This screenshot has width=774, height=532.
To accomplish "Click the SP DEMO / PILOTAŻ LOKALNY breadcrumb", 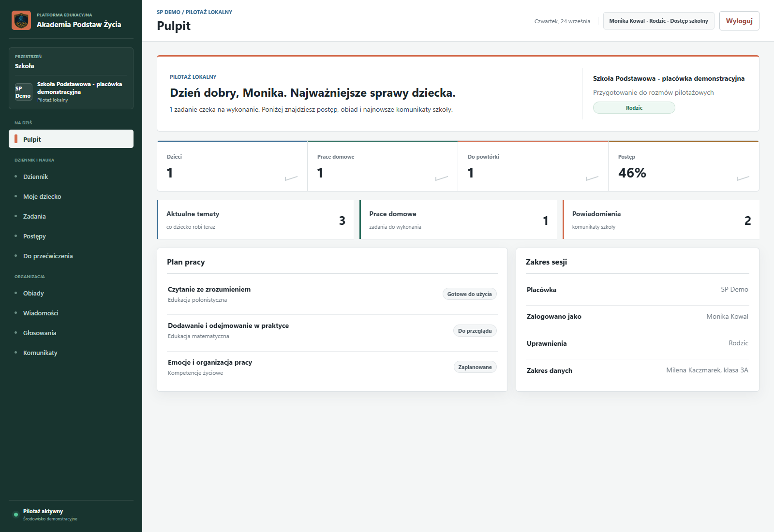I will click(194, 12).
